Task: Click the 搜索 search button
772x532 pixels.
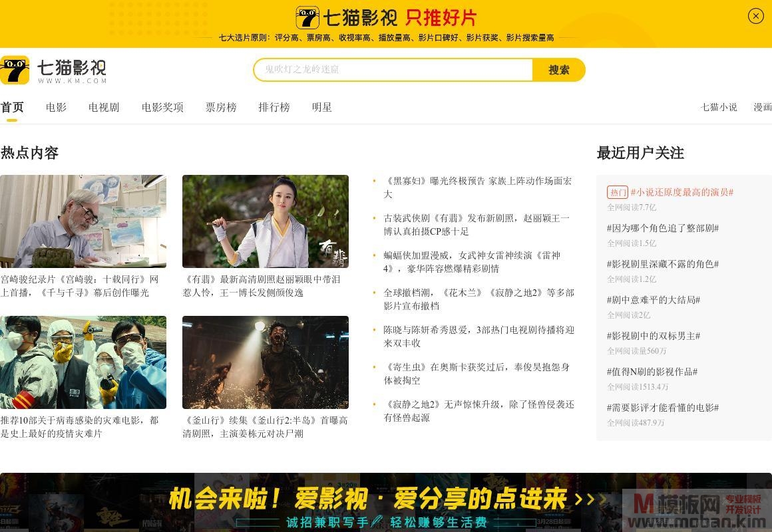Action: tap(559, 69)
